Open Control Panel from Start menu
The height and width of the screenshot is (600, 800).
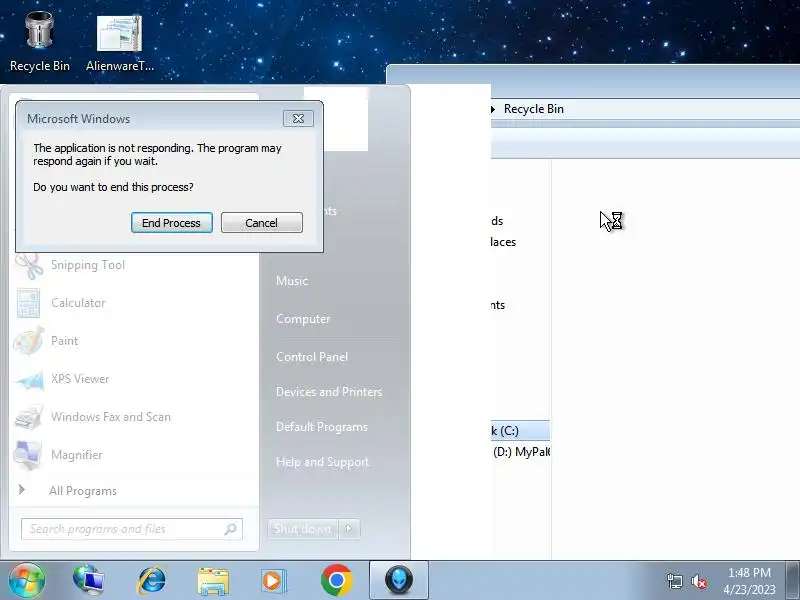(x=312, y=357)
